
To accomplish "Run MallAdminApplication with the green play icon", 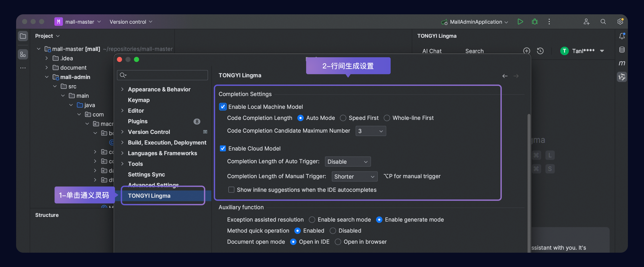I will tap(520, 22).
